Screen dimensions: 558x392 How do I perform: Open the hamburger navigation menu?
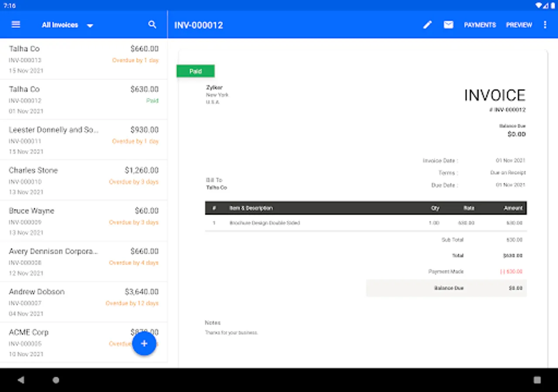pos(16,25)
